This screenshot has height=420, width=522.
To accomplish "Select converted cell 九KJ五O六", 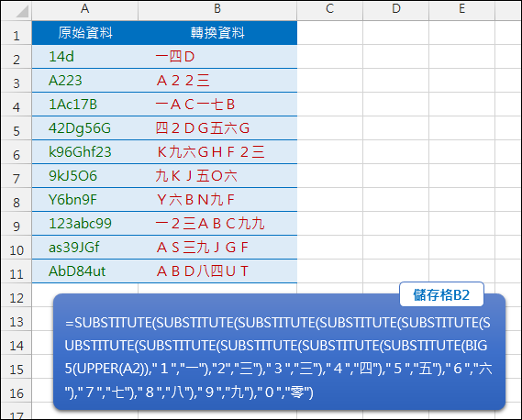I will pyautogui.click(x=217, y=176).
